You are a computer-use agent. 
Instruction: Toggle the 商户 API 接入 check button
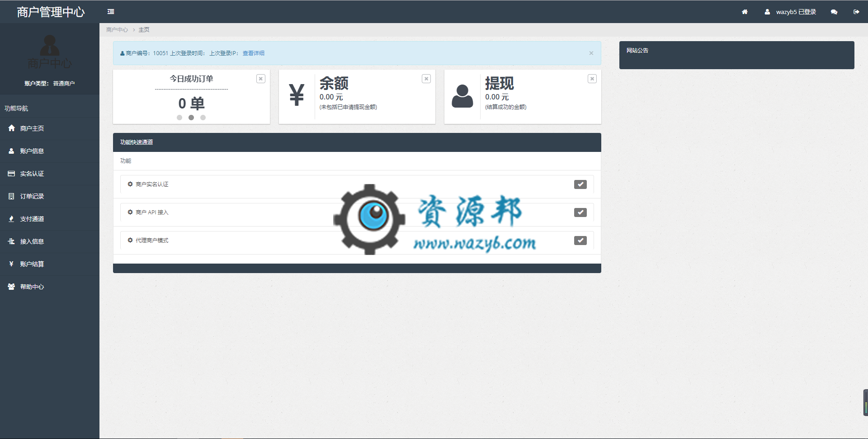tap(580, 212)
